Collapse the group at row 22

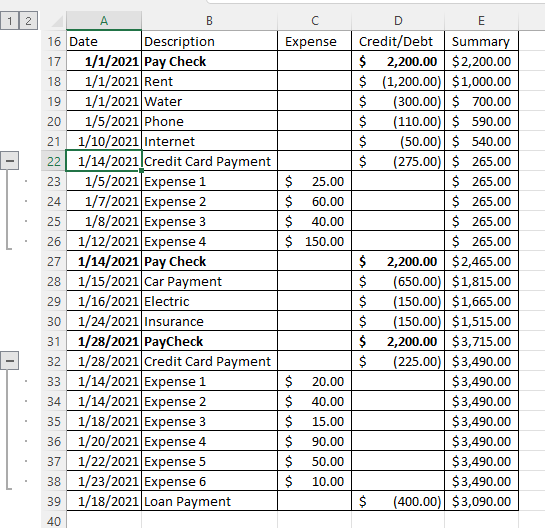10,161
